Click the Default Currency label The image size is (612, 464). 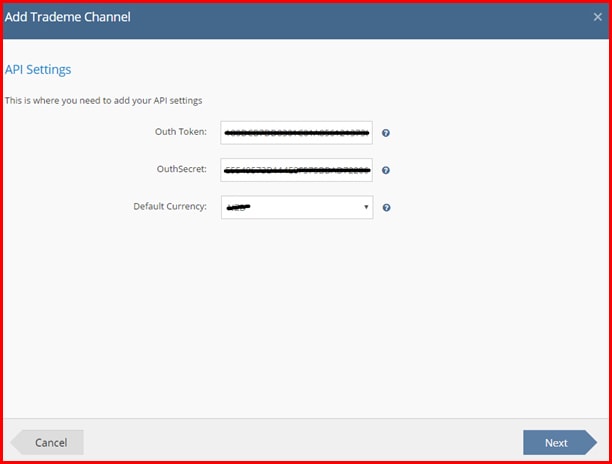(170, 206)
